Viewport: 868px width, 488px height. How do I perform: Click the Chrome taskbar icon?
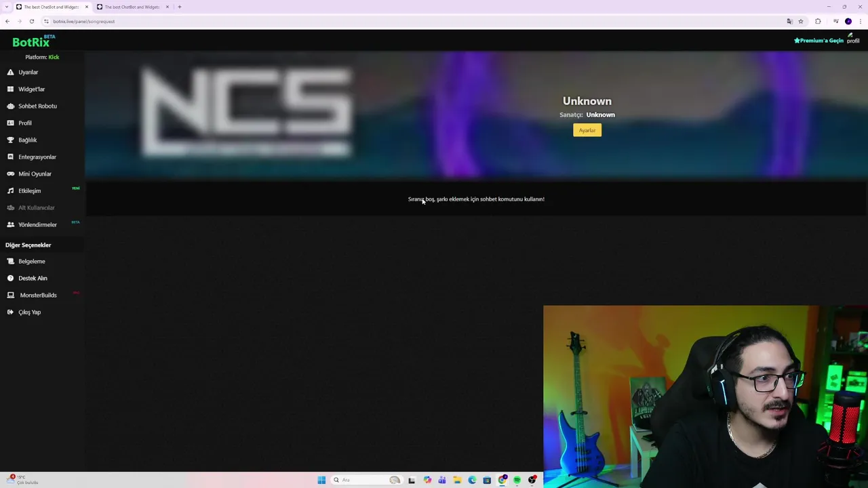502,480
